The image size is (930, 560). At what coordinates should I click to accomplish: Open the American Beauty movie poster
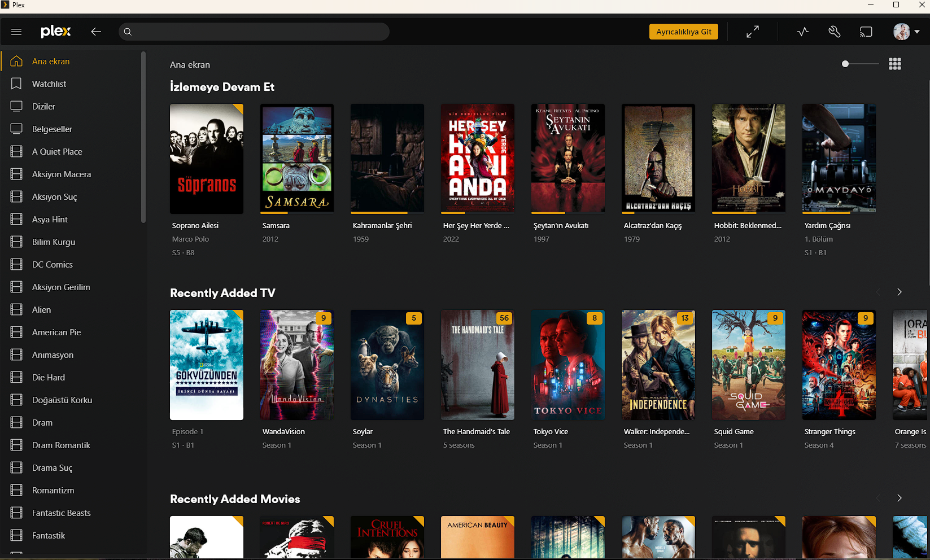point(478,537)
